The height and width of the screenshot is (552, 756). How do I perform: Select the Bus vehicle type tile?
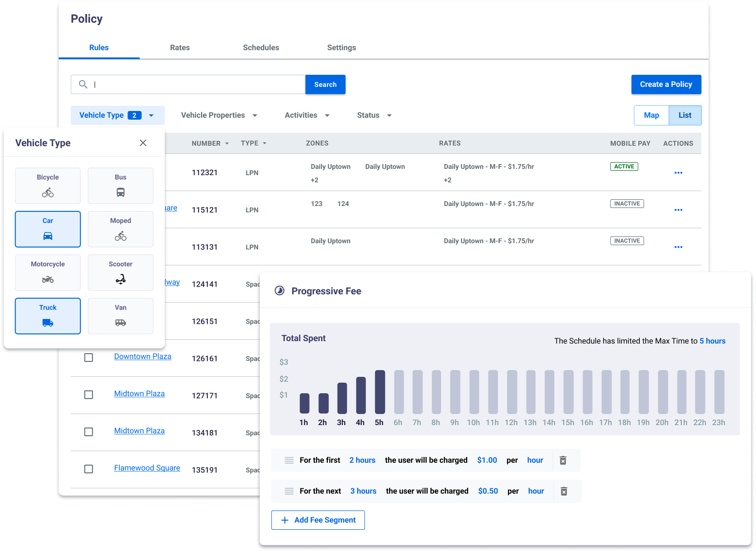(x=121, y=186)
